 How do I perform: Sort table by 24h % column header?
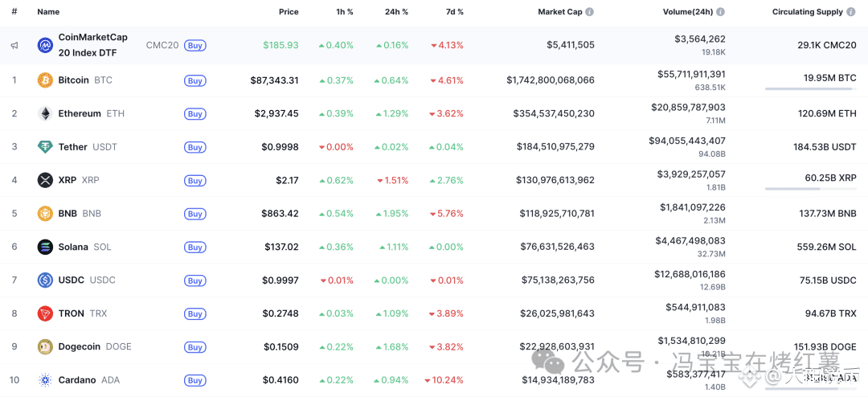(x=396, y=11)
